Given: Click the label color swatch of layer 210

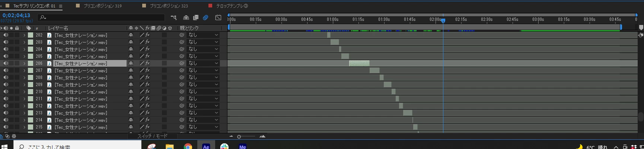Looking at the screenshot, I should [31, 92].
